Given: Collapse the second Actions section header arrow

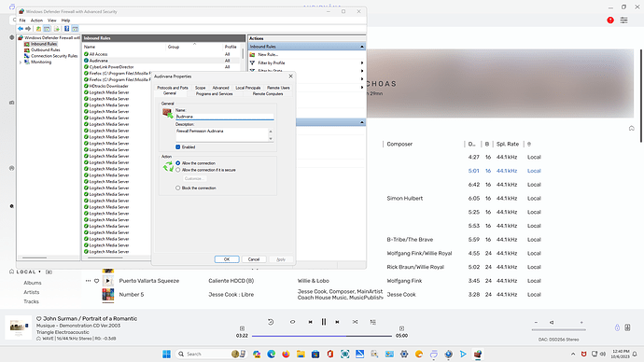Looking at the screenshot, I should (362, 122).
